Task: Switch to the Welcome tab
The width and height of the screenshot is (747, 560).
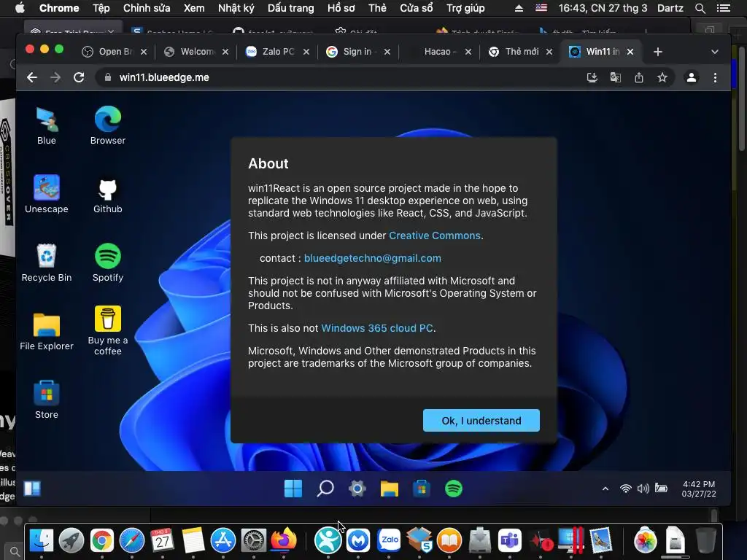Action: pyautogui.click(x=196, y=52)
